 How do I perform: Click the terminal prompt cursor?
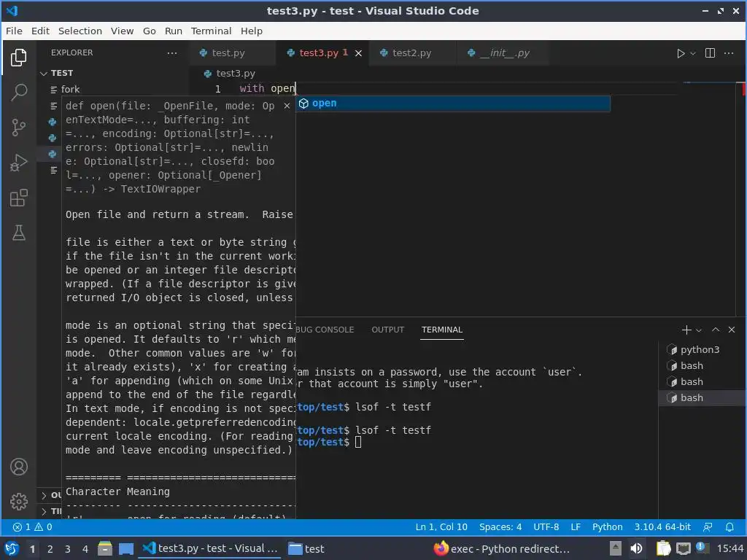pyautogui.click(x=358, y=443)
